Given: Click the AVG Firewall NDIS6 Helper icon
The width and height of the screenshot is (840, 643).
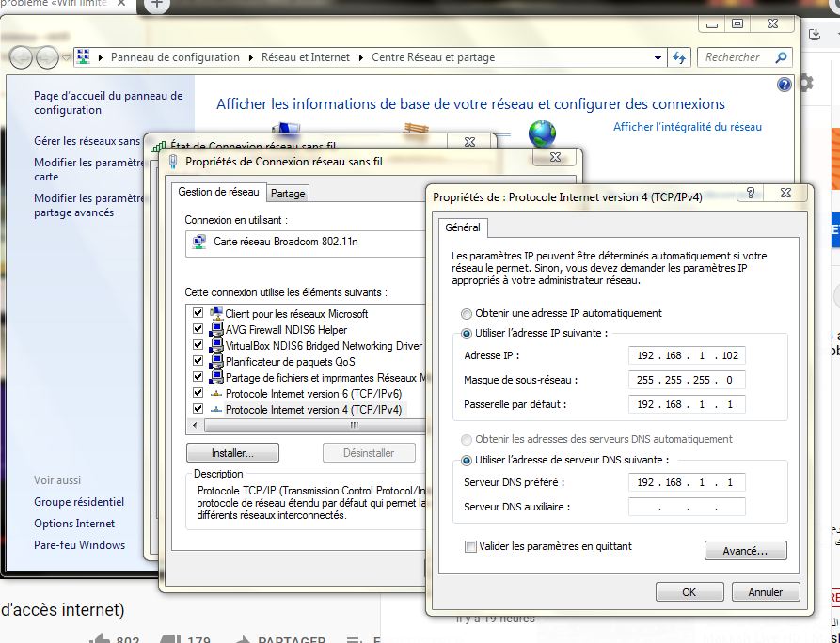Looking at the screenshot, I should pos(216,330).
